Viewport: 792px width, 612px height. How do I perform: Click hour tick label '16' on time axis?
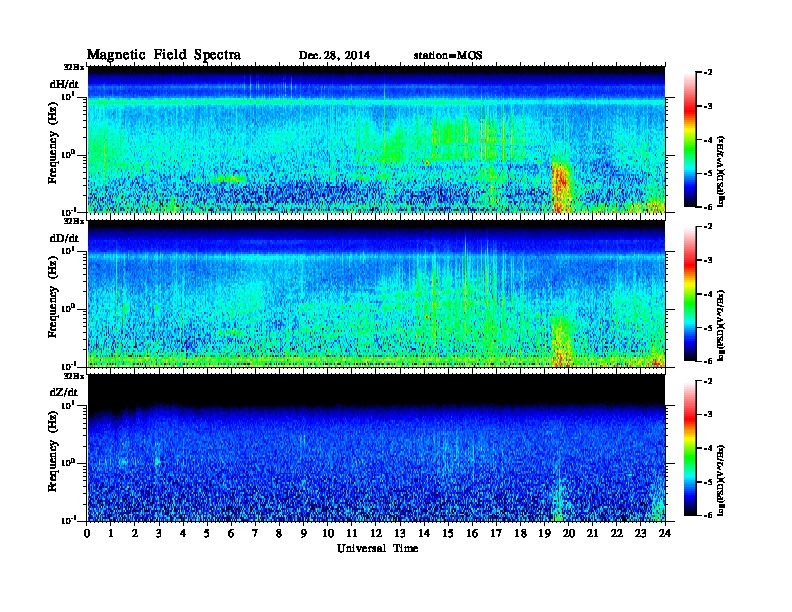tap(472, 533)
